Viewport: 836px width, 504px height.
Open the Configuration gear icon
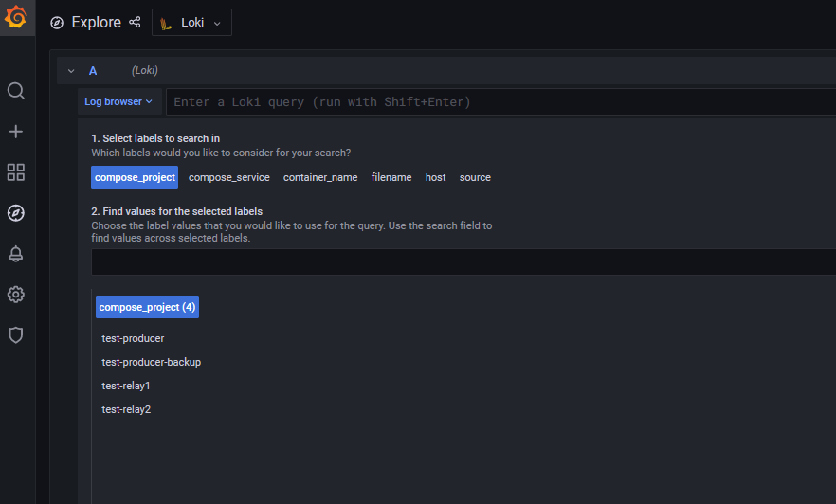coord(16,295)
